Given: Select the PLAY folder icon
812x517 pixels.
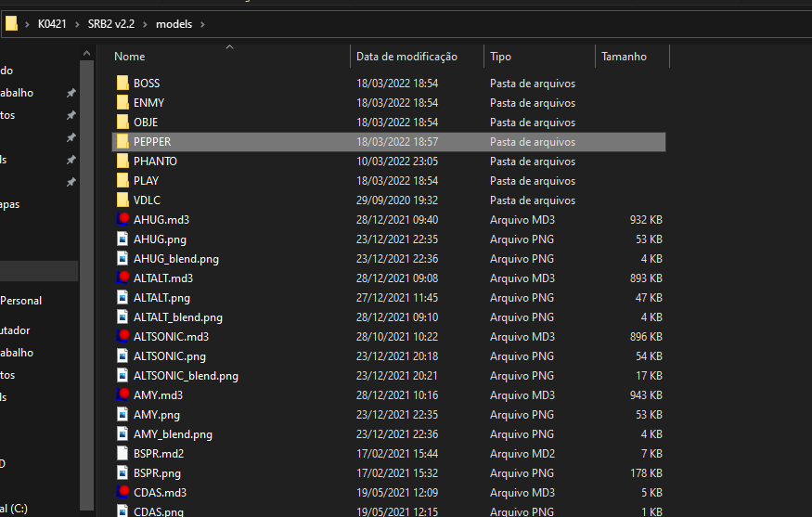Looking at the screenshot, I should point(122,181).
